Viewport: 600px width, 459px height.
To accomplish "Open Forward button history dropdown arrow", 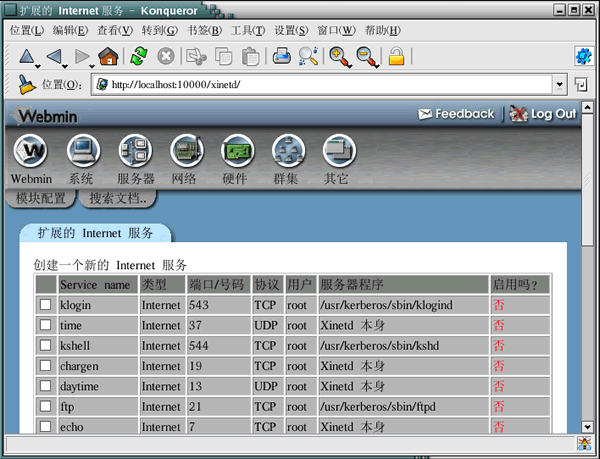I will click(x=92, y=67).
